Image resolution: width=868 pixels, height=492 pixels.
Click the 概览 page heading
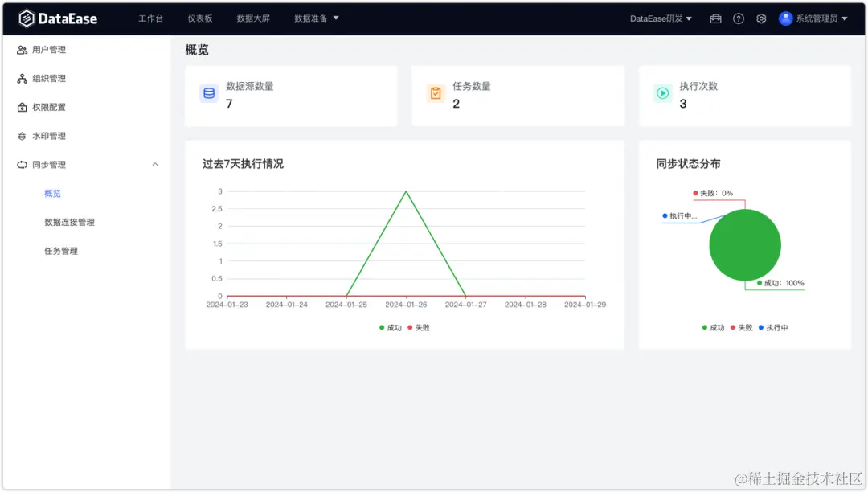[197, 50]
